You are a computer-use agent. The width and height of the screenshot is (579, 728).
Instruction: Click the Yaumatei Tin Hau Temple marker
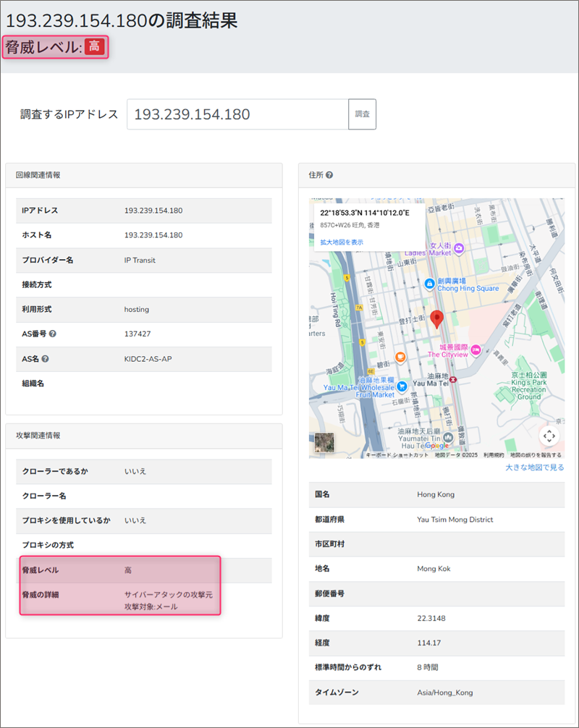pos(449,437)
